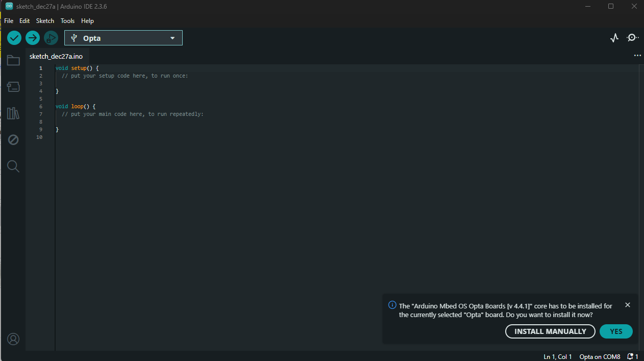This screenshot has width=644, height=361.
Task: Click the Verify checkmark button
Action: pyautogui.click(x=14, y=38)
